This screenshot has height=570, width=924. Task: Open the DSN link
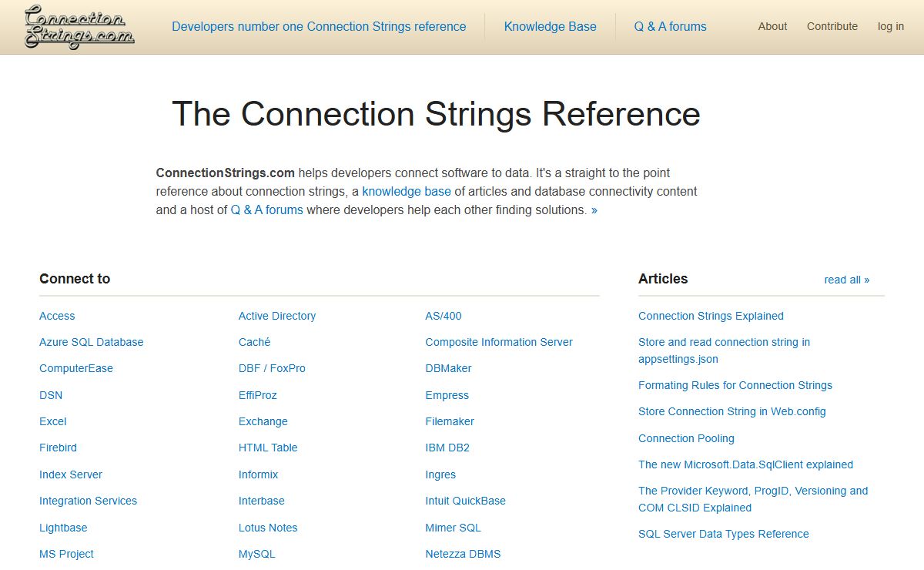coord(51,395)
